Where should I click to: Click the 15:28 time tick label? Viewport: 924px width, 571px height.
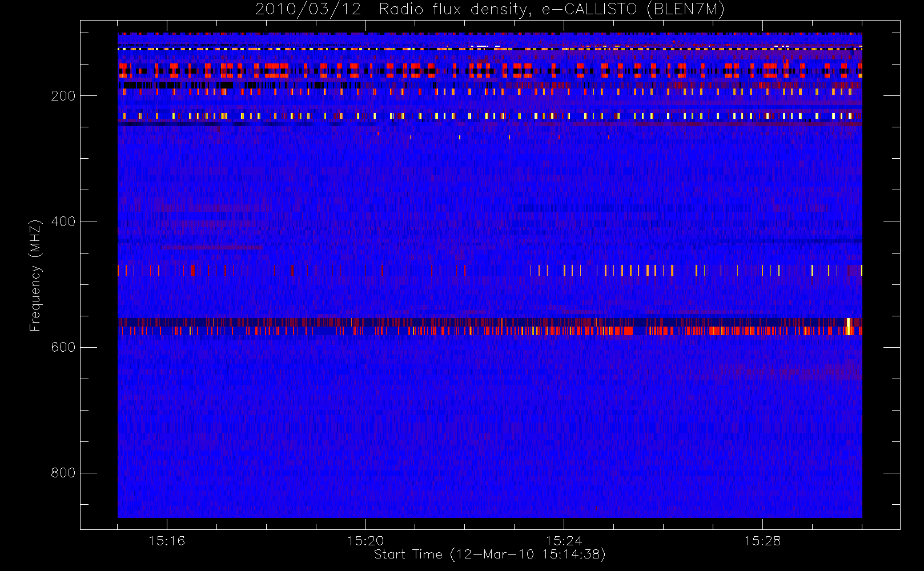[762, 541]
